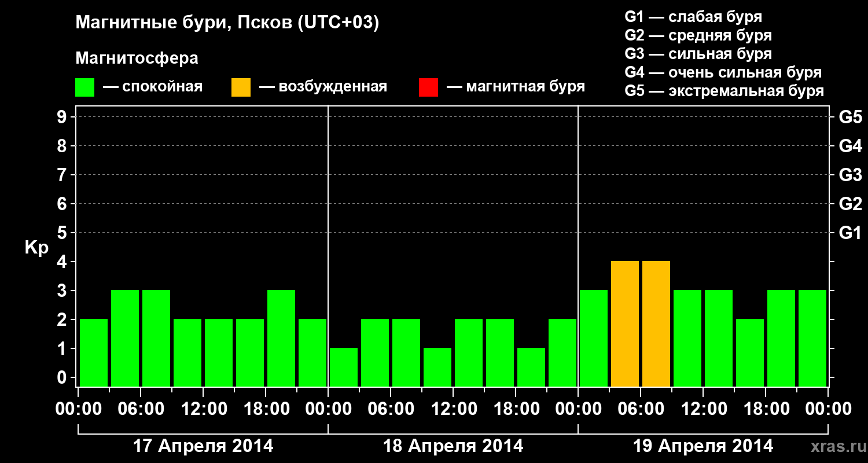Click the '18:00' time label for 19 Апреля
Image resolution: width=868 pixels, height=463 pixels.
[766, 409]
